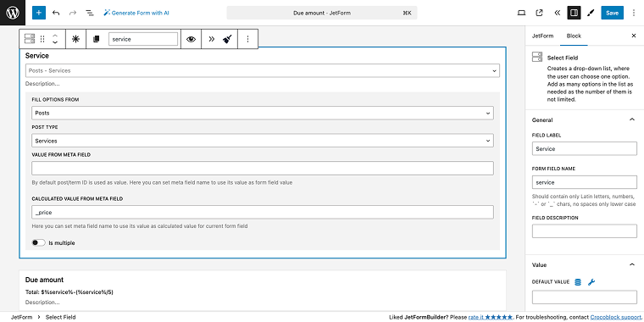Screen dimensions: 644x322
Task: Edit the toolbar field name input
Action: click(x=143, y=39)
